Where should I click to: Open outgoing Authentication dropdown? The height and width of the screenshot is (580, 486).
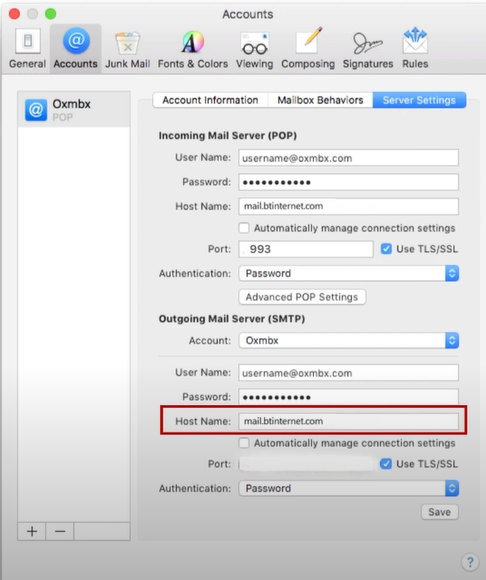[349, 488]
